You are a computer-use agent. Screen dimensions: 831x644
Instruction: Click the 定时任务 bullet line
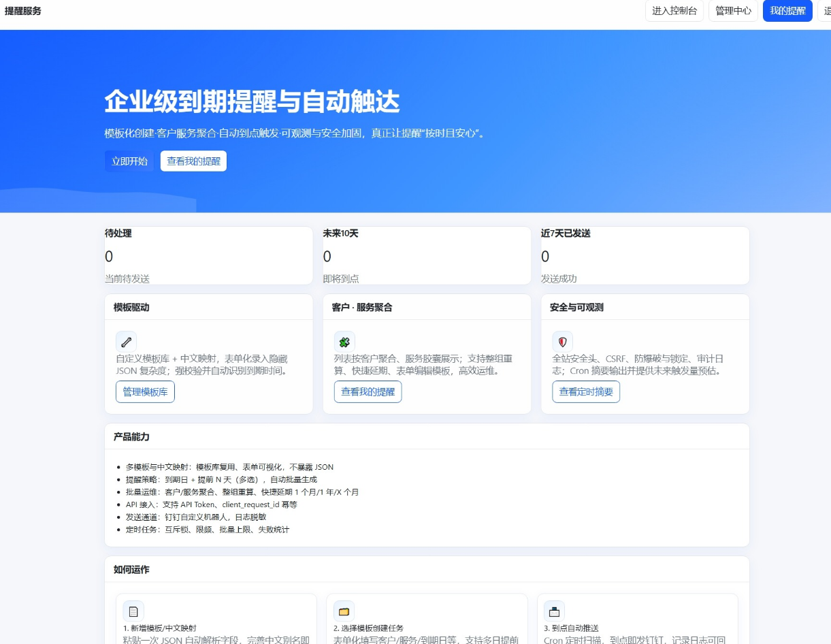point(208,530)
